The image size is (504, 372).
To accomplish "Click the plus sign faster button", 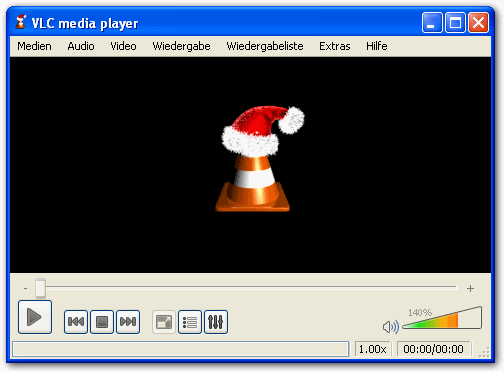I will click(x=470, y=288).
